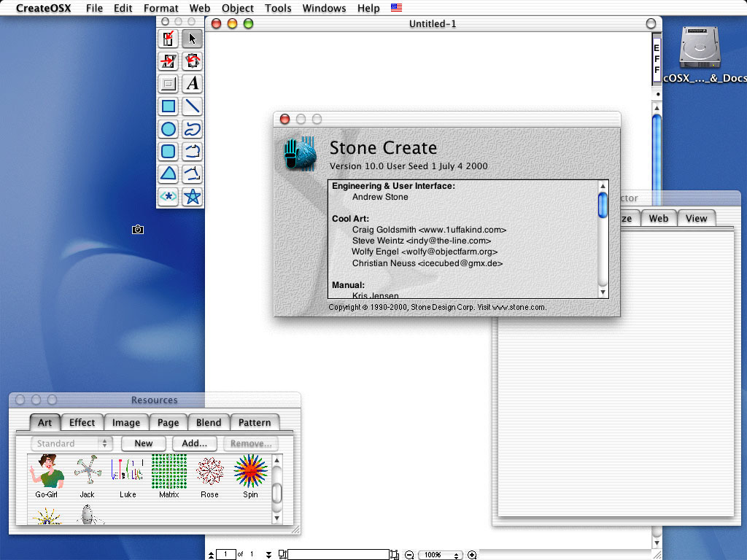Select the freehand scribble tool
747x560 pixels.
tap(192, 129)
